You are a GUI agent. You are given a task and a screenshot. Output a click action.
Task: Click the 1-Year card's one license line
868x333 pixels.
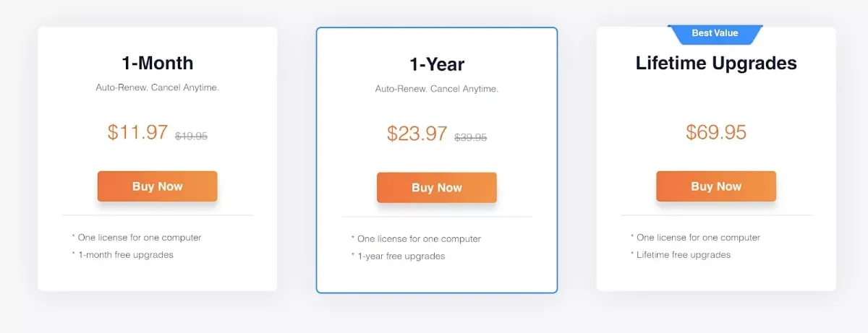click(x=419, y=239)
